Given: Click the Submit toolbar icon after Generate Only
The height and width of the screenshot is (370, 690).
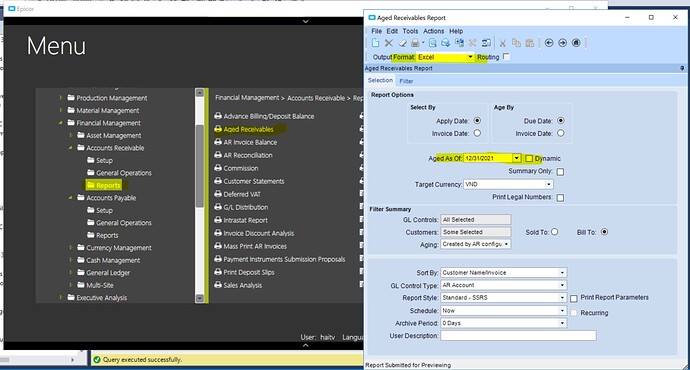Looking at the screenshot, I should coord(459,43).
